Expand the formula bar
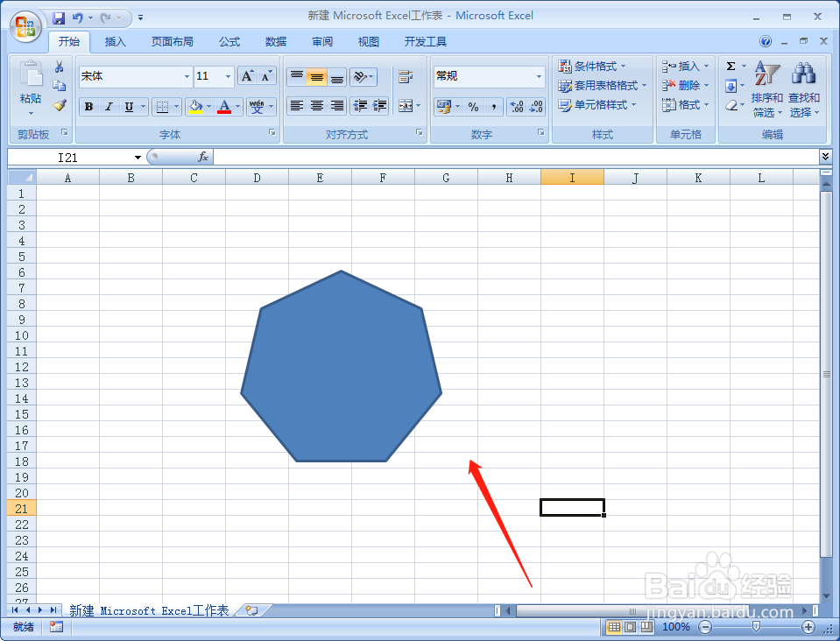Image resolution: width=840 pixels, height=641 pixels. [825, 157]
